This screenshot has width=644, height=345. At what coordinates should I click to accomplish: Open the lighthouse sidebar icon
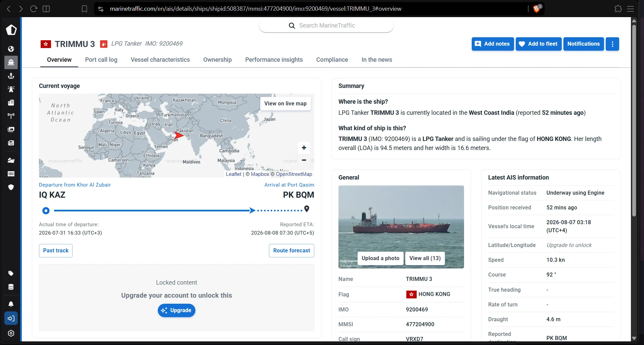click(x=11, y=89)
